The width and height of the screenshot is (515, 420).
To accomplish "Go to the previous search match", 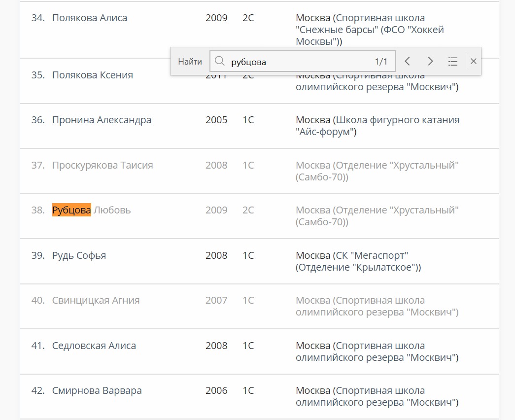I will pos(407,61).
